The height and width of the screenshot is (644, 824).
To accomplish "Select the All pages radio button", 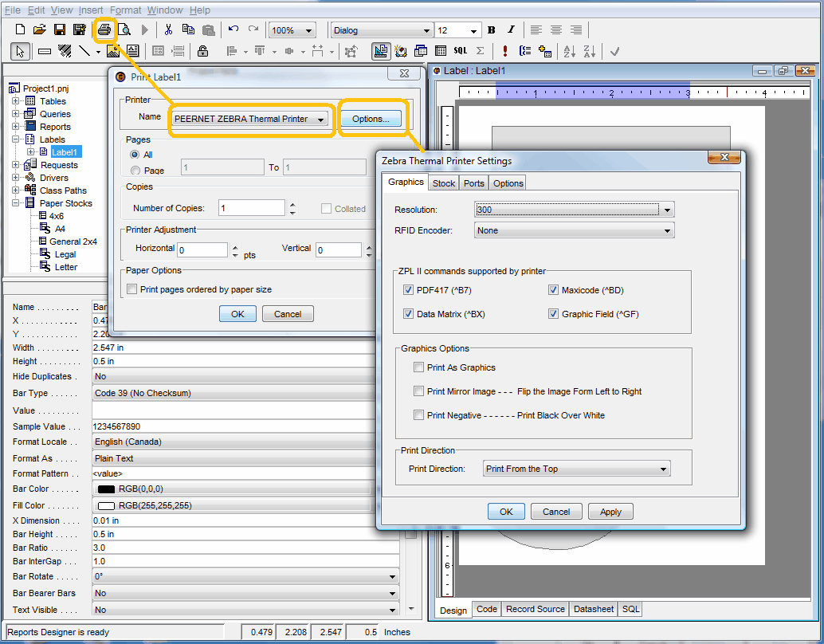I will click(x=135, y=155).
